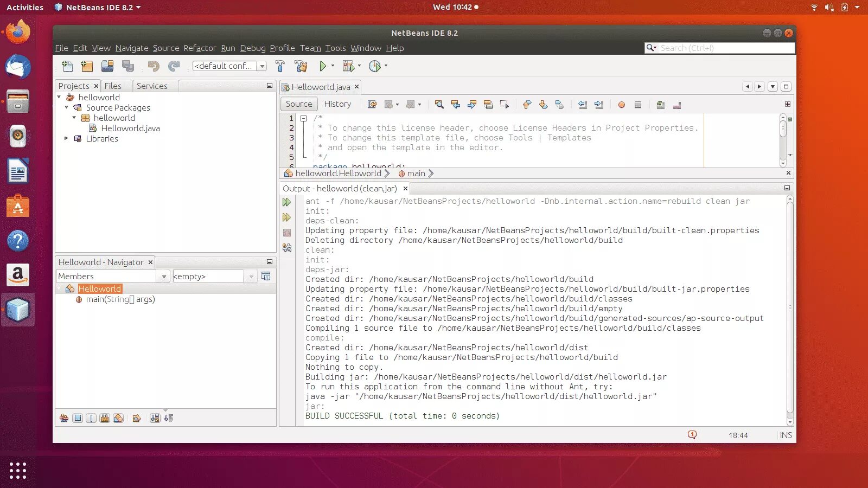Viewport: 868px width, 488px height.
Task: Click the Output panel settings wrench icon
Action: 287,248
